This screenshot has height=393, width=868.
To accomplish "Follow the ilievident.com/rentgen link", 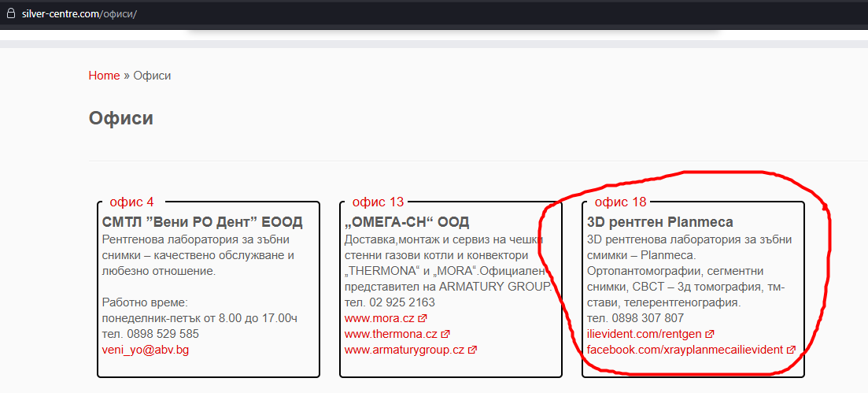I will (645, 334).
